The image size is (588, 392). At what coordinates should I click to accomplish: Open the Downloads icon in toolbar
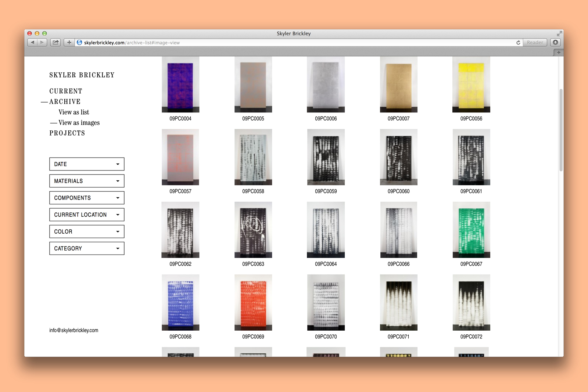(555, 43)
